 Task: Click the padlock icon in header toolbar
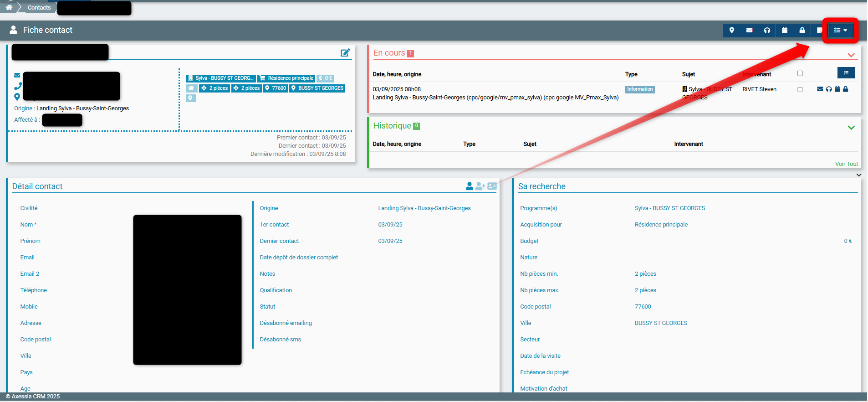802,30
